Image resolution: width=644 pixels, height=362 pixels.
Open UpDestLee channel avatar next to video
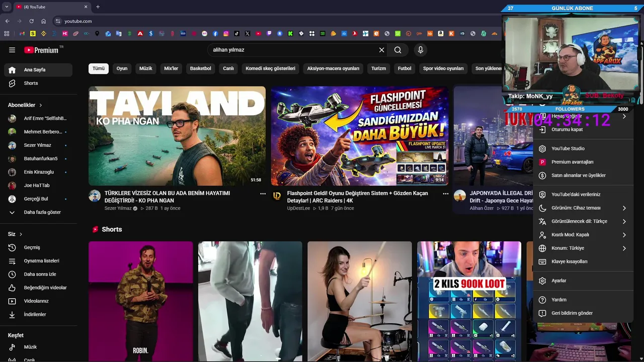click(277, 196)
